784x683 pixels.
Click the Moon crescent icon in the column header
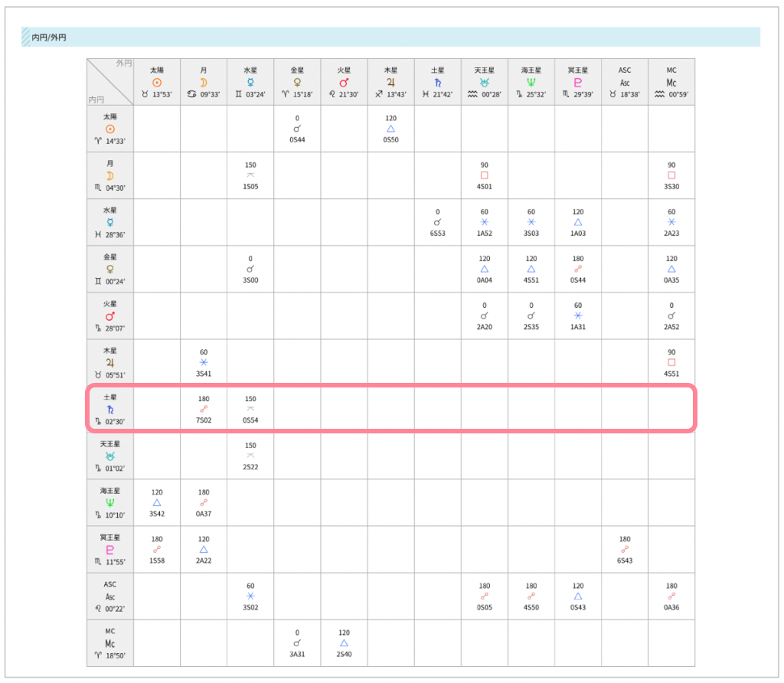click(204, 82)
